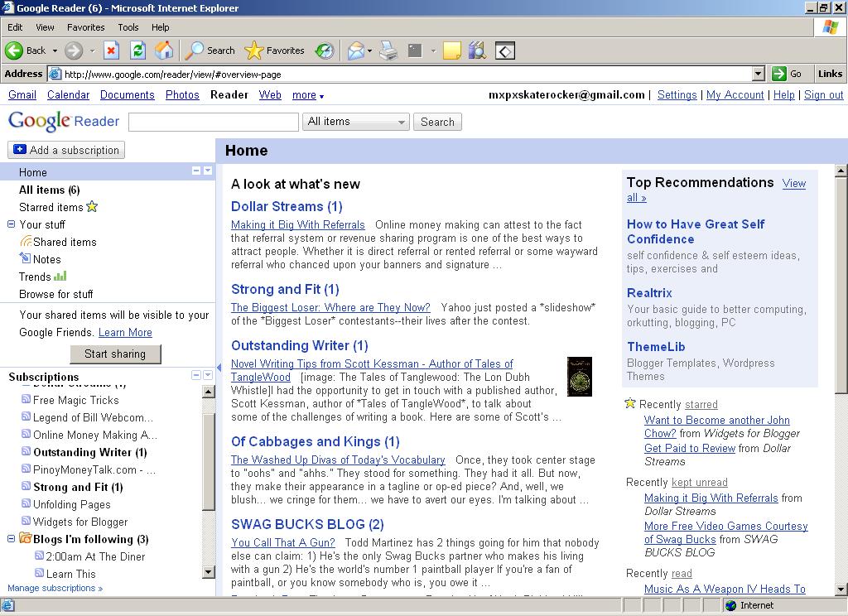Open the Settings link
The width and height of the screenshot is (848, 616).
click(x=677, y=94)
